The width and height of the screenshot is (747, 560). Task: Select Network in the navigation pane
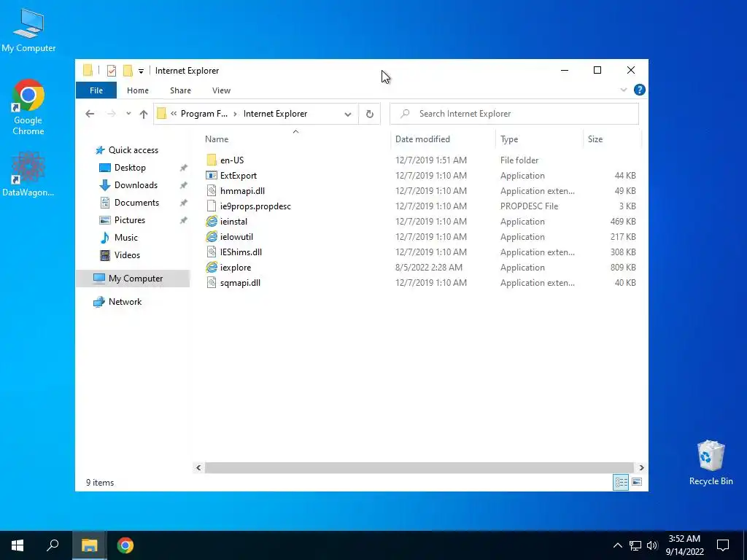click(x=117, y=302)
